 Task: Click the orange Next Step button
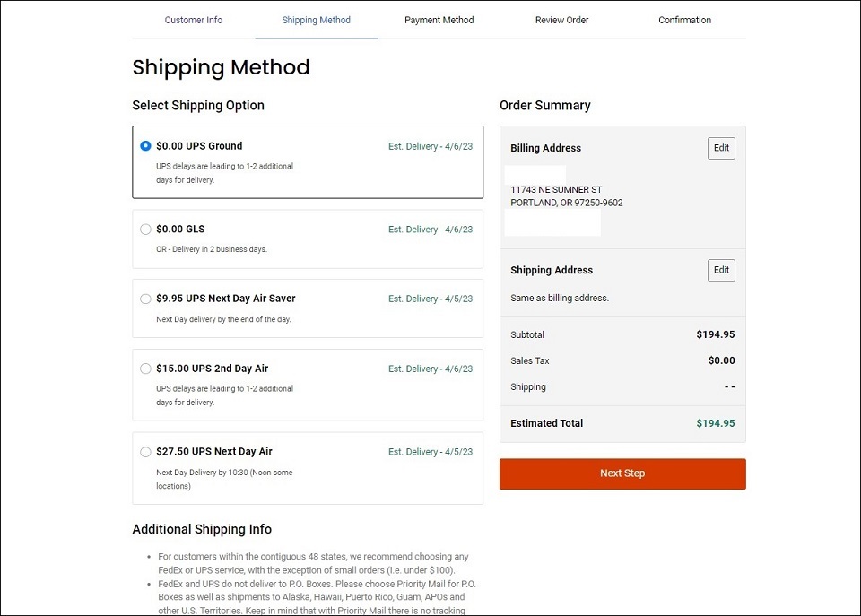pos(622,473)
